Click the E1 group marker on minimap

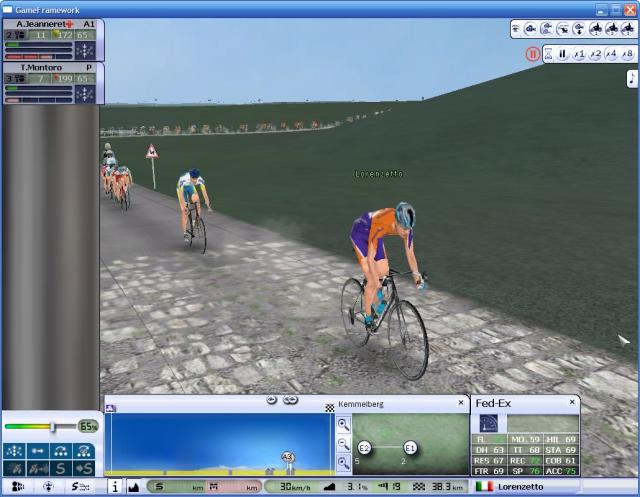(x=410, y=447)
